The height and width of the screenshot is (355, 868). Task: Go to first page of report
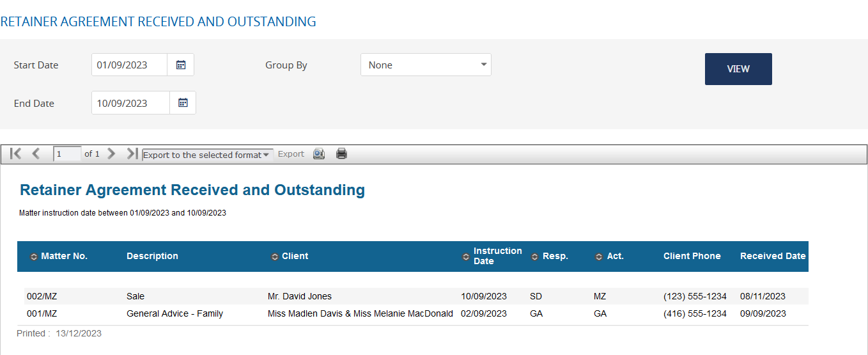click(16, 154)
